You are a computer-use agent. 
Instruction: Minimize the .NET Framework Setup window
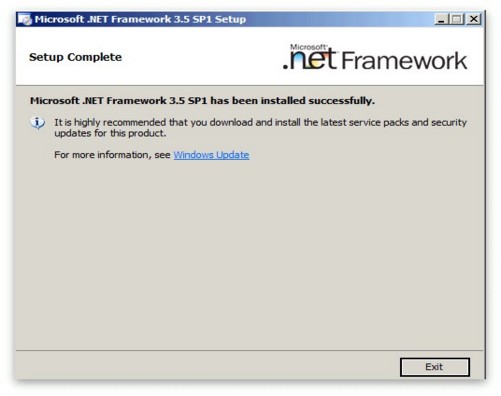click(441, 19)
